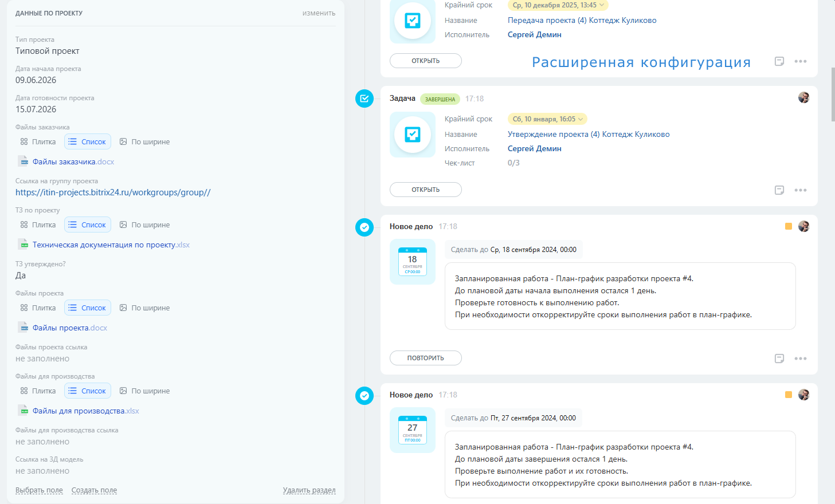Open xlsx icon beside Файлы для производства.xlsx
This screenshot has height=504, width=835.
coord(23,411)
